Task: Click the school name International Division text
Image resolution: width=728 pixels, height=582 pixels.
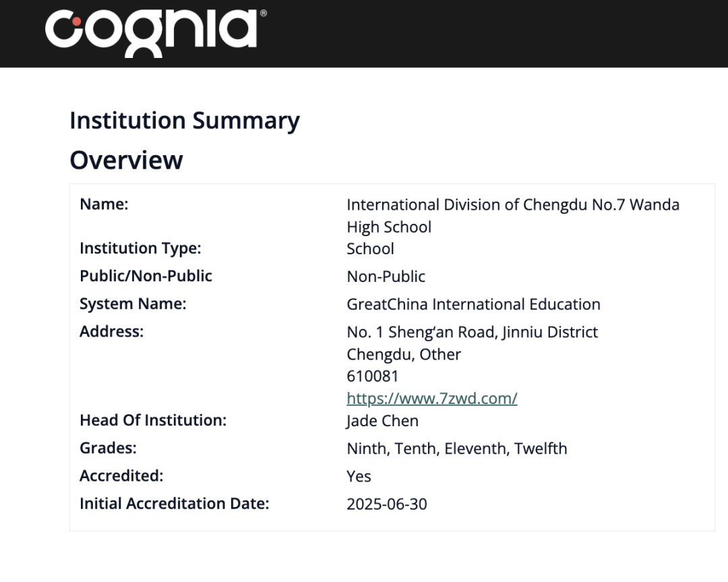Action: click(512, 205)
